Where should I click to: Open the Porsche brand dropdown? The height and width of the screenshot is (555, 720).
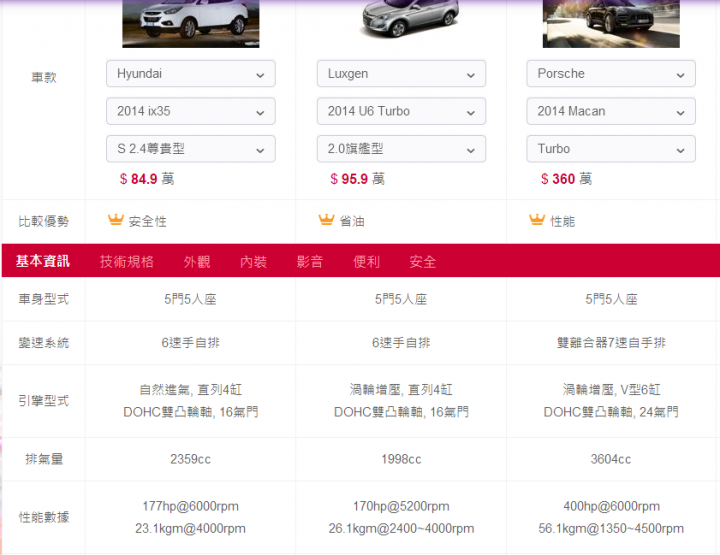(611, 73)
